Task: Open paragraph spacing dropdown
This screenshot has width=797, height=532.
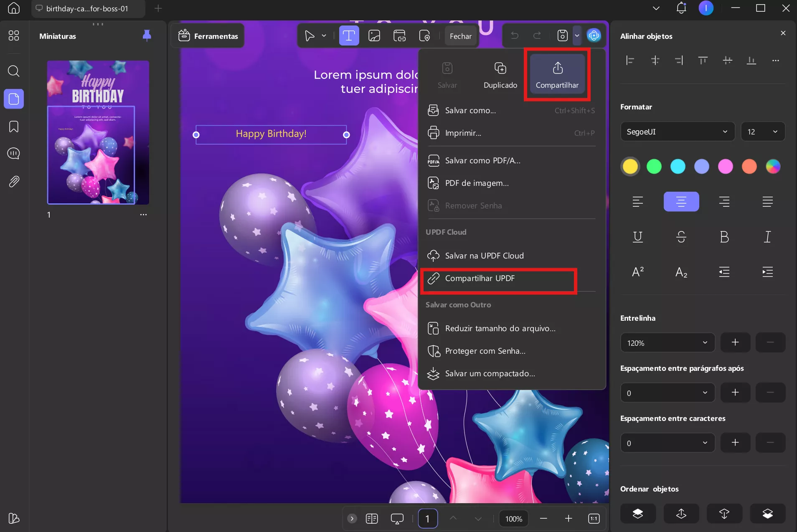Action: click(668, 393)
